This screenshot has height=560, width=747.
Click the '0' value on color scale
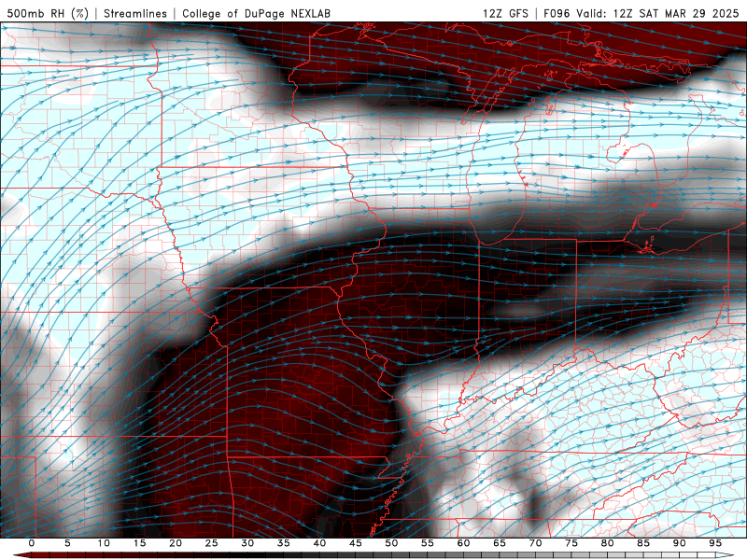[32, 543]
